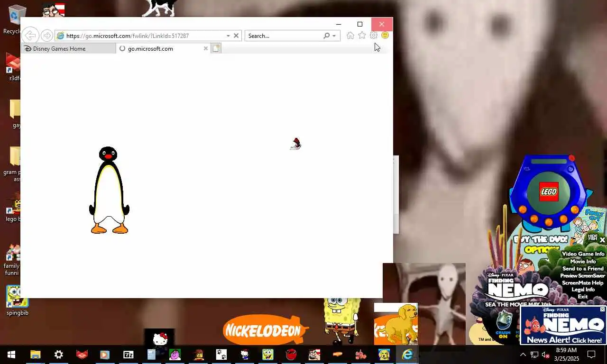The image size is (607, 364).
Task: Switch to Internet Explorer taskbar icon
Action: pyautogui.click(x=407, y=355)
